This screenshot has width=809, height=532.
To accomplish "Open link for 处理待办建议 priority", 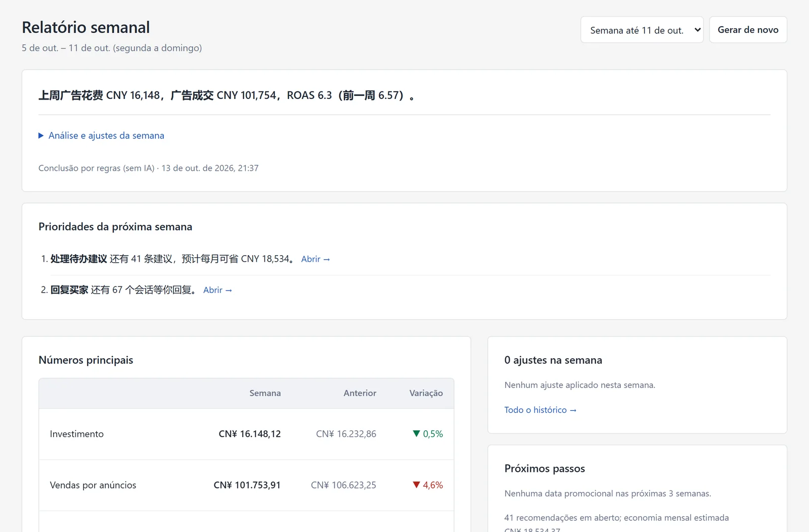I will [x=316, y=259].
